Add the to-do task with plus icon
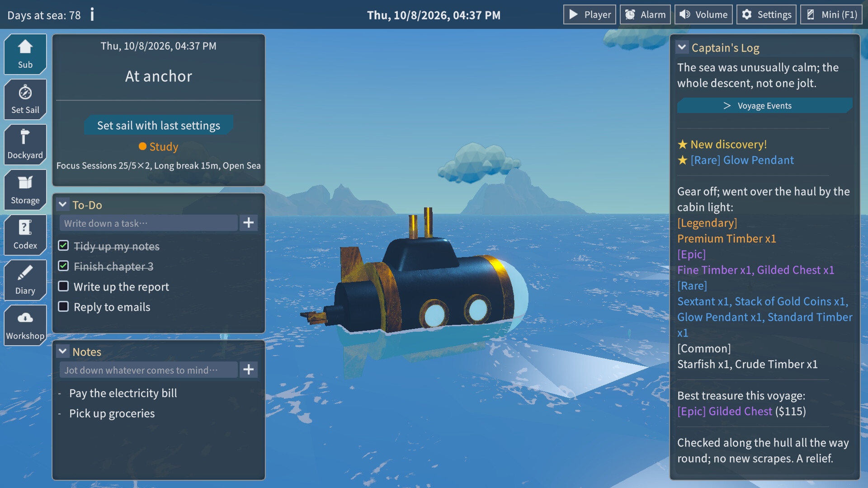 click(249, 223)
